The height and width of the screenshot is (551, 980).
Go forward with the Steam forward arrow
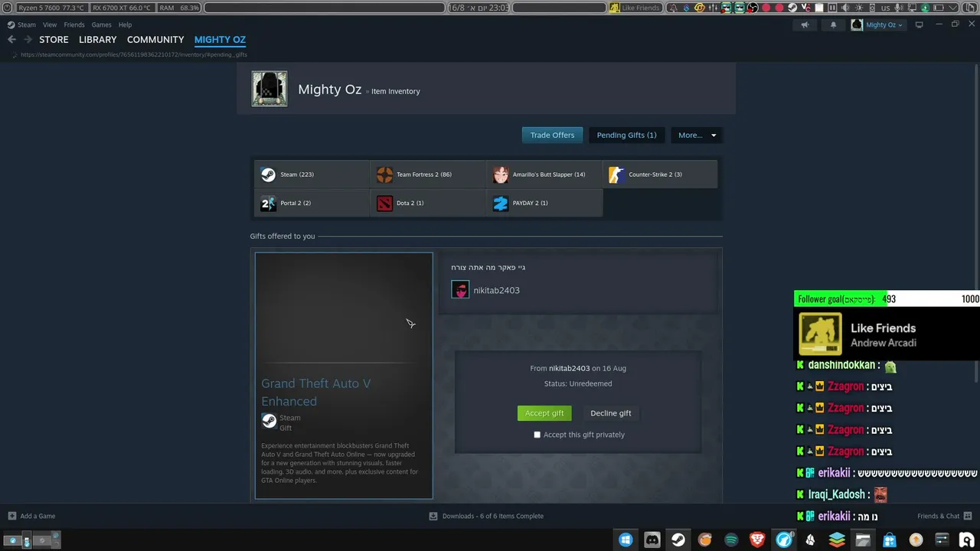[28, 40]
